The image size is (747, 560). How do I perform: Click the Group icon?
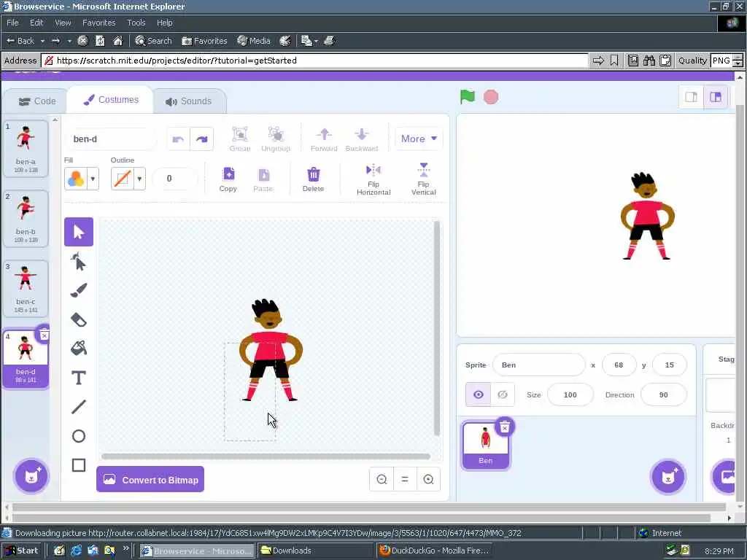[x=239, y=139]
